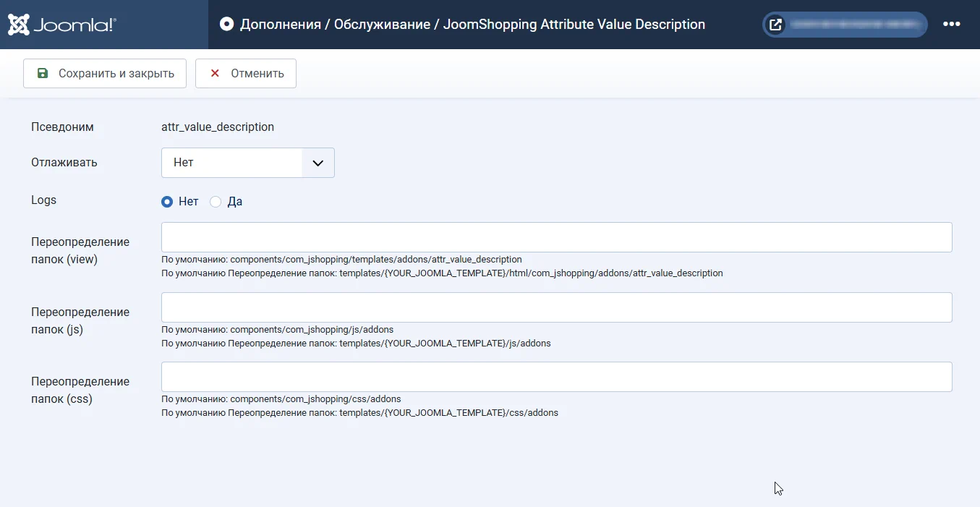The height and width of the screenshot is (507, 980).
Task: Open the Отлаживать dropdown
Action: 248,163
